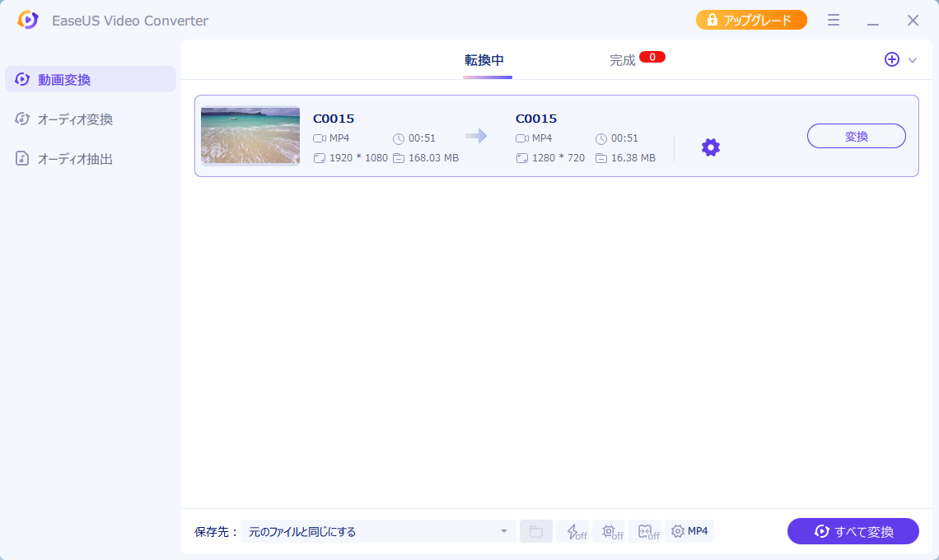Viewport: 939px width, 560px height.
Task: Switch to the 転換中 tab
Action: 484,60
